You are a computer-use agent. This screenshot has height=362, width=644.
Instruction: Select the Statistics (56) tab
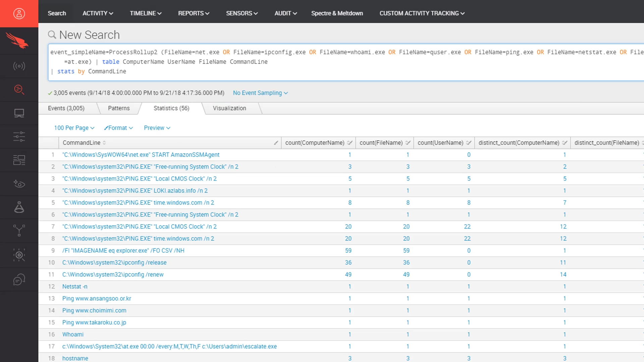point(171,108)
